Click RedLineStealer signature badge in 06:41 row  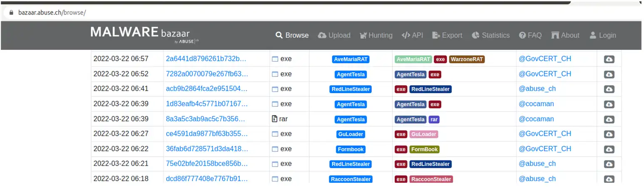click(351, 89)
